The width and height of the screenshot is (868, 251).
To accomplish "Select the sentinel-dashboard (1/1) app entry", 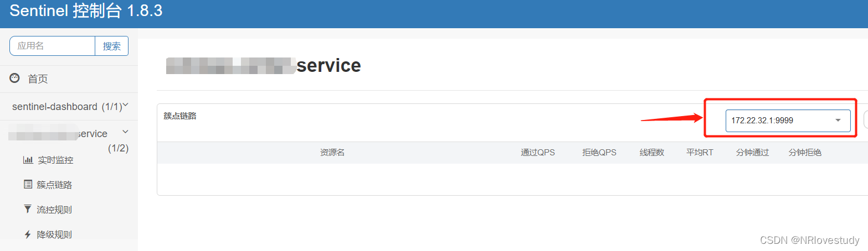I will (66, 107).
